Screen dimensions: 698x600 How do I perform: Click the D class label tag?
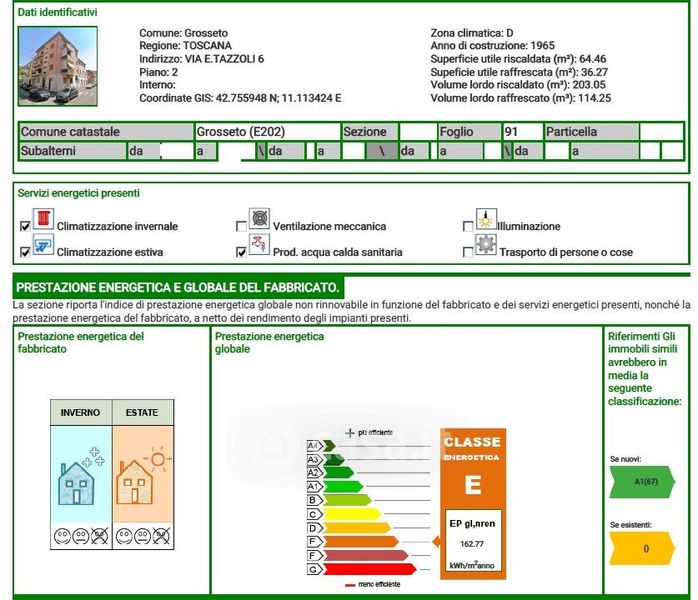pos(315,528)
